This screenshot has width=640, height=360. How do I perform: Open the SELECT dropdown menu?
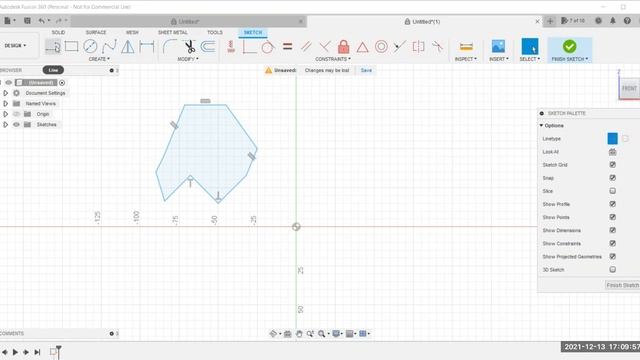(530, 59)
